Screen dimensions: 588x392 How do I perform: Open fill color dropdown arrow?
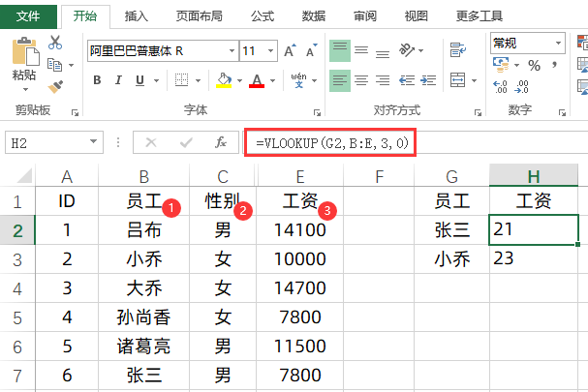239,80
